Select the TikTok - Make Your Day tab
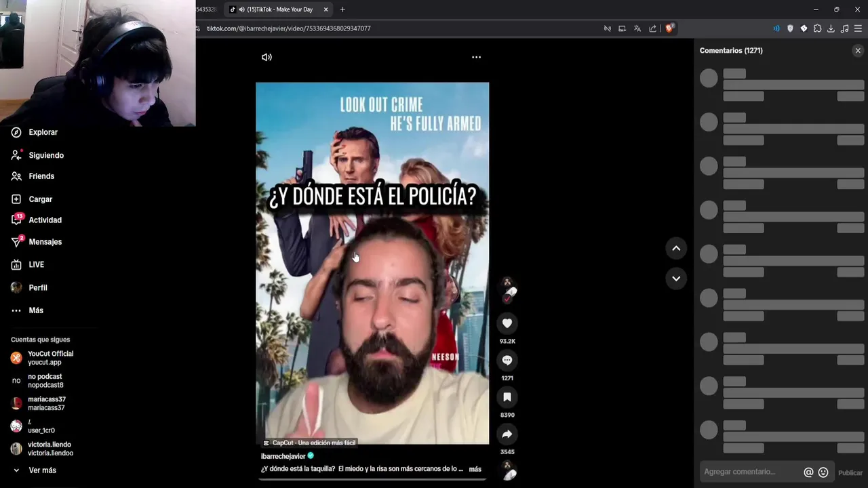This screenshot has width=868, height=488. (x=279, y=9)
